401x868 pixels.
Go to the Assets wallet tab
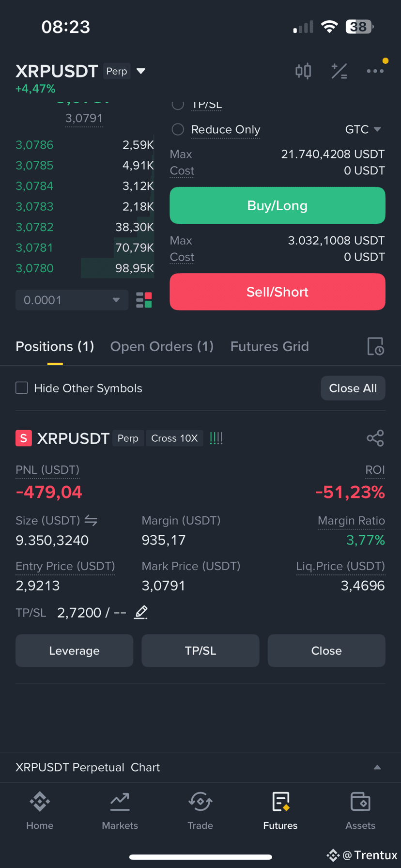360,811
